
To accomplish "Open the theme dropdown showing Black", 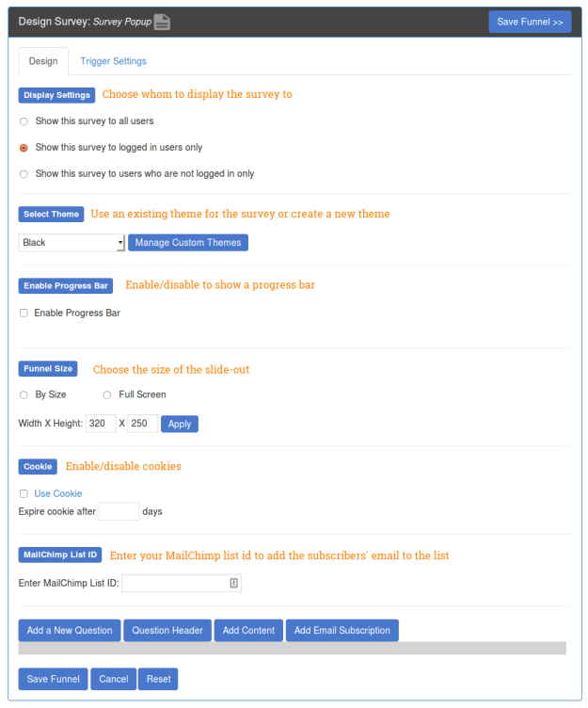I will (72, 243).
